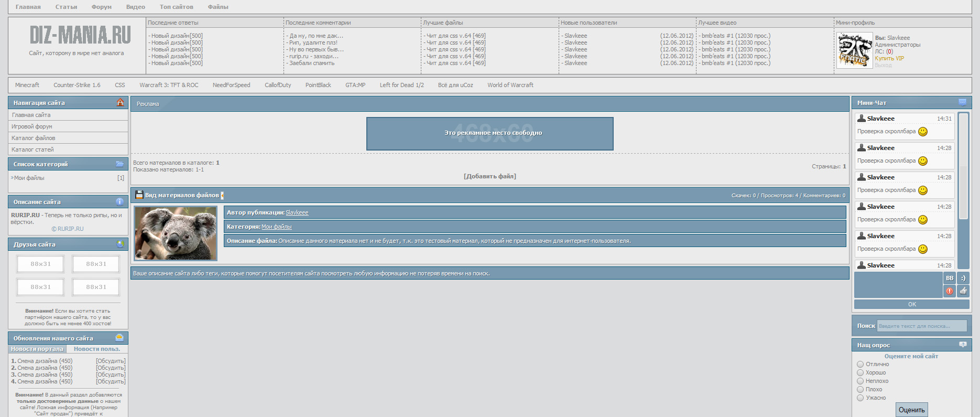Click the floppy disk icon beside Вид материалов файлов
The width and height of the screenshot is (980, 417).
[139, 195]
